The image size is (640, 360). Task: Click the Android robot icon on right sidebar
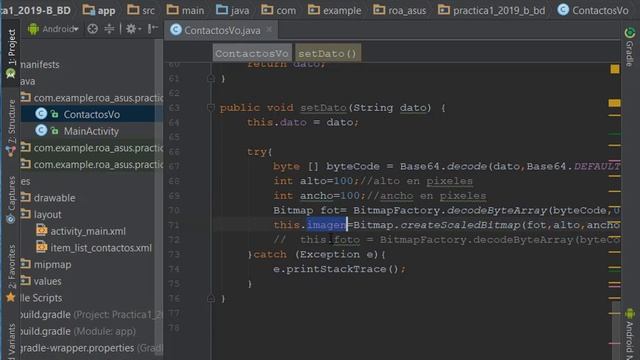click(x=630, y=314)
